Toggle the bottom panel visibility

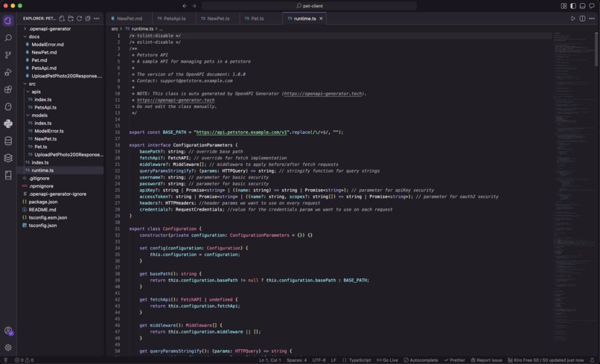[582, 6]
